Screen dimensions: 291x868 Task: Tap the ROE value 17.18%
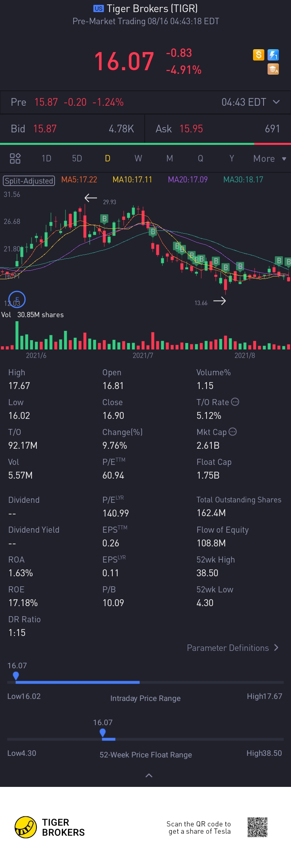[x=23, y=603]
